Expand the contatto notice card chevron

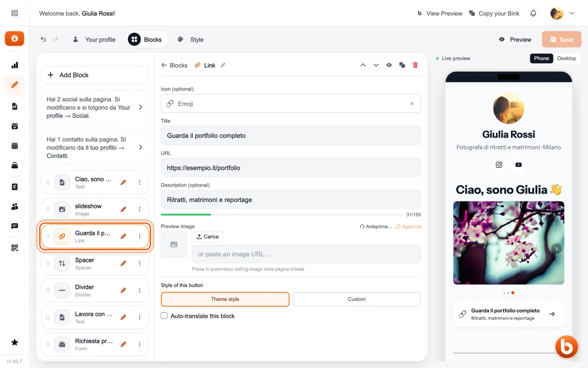pyautogui.click(x=140, y=147)
